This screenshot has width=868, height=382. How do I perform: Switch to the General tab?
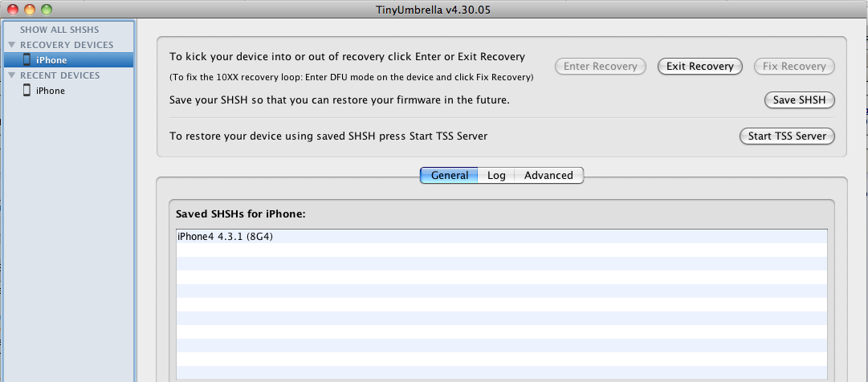point(450,175)
